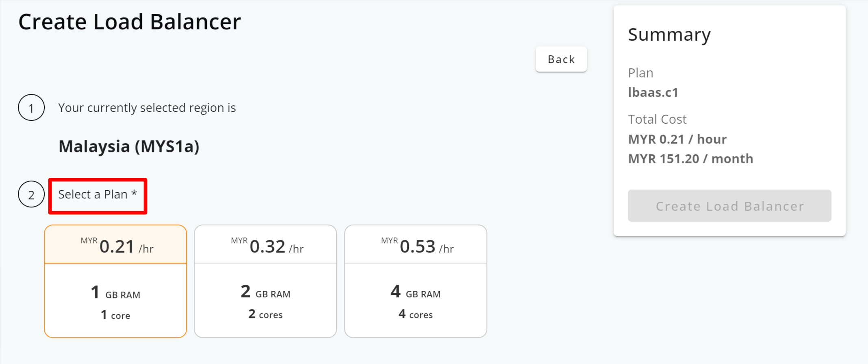868x364 pixels.
Task: Click the 4 GB RAM specification
Action: coord(415,292)
